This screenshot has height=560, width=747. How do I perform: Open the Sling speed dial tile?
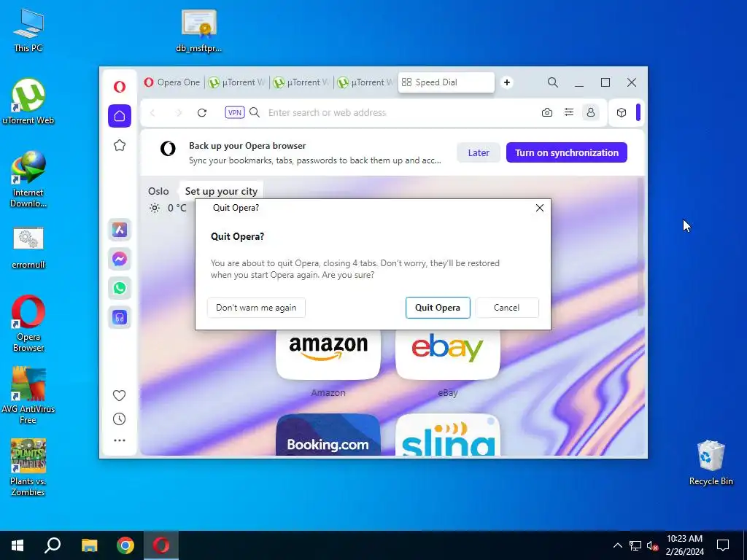tap(448, 435)
